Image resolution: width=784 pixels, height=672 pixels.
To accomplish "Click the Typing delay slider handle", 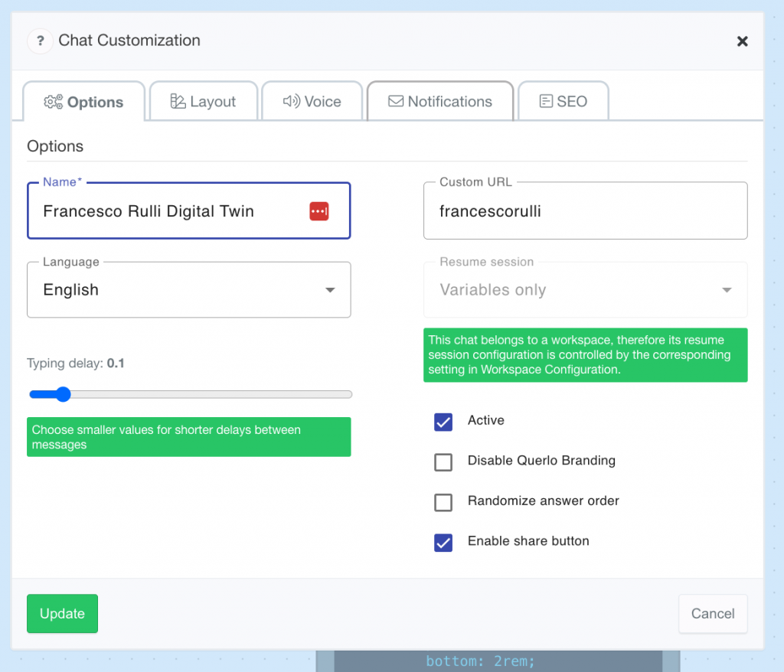I will [63, 395].
